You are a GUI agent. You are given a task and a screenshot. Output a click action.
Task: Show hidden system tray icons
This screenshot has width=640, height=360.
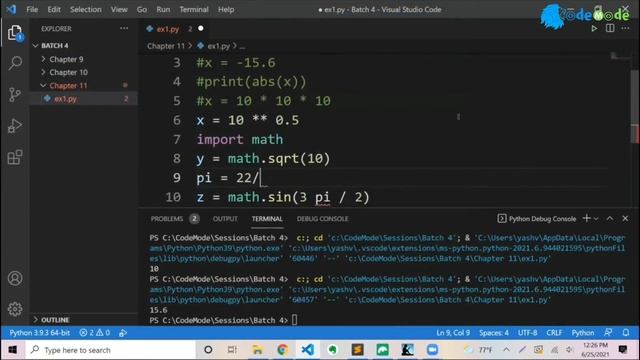pyautogui.click(x=506, y=350)
